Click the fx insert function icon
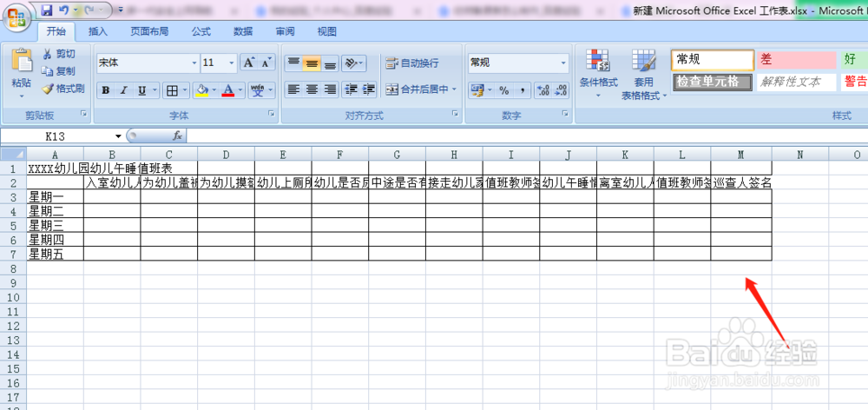Screen dimensions: 868x410 [x=178, y=136]
